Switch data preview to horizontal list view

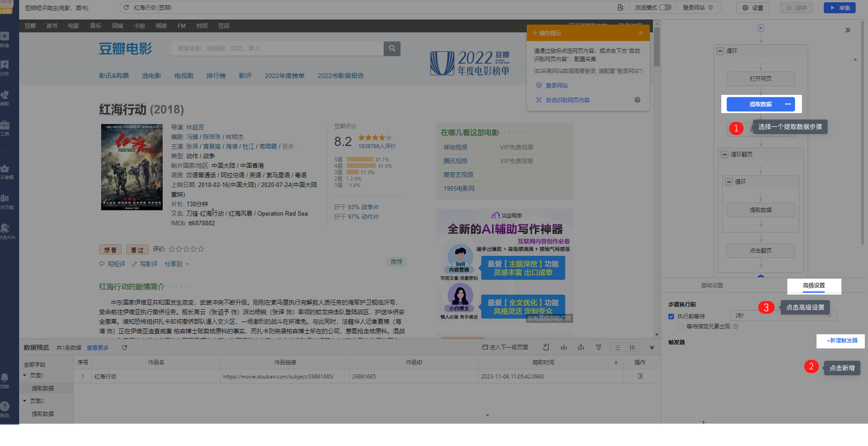coord(618,347)
